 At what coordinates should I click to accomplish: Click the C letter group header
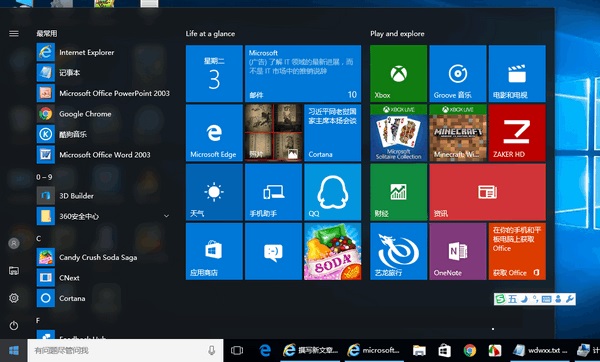pos(38,238)
